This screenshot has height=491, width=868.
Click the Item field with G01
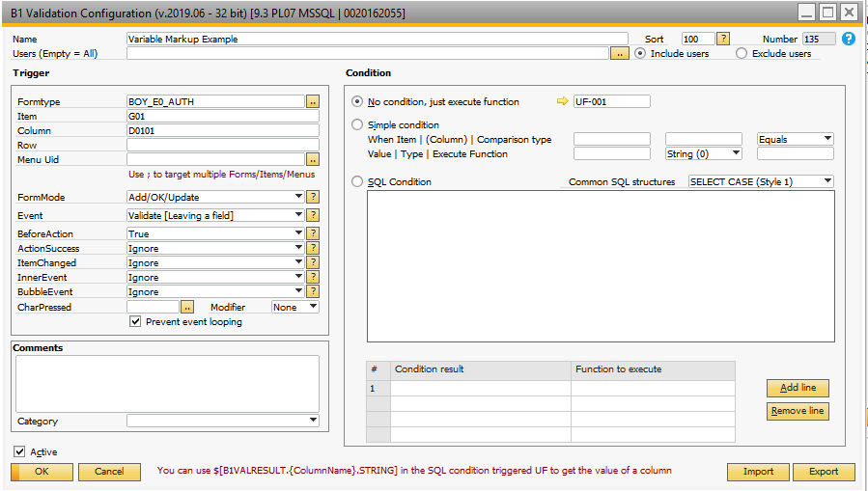click(x=223, y=116)
